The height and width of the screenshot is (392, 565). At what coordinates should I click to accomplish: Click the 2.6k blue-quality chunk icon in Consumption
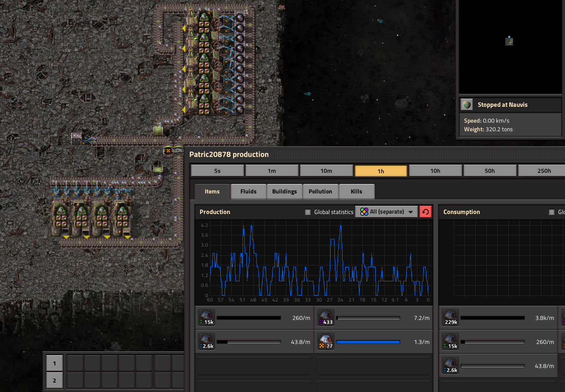pyautogui.click(x=450, y=366)
